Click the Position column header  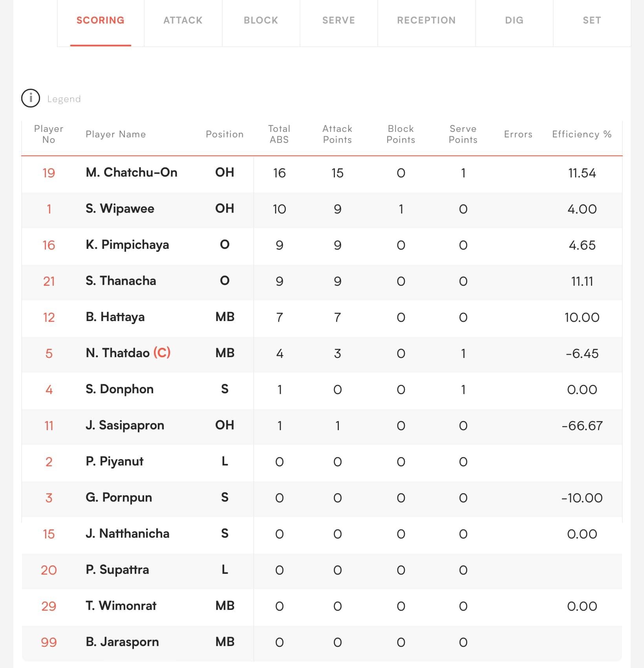point(225,134)
